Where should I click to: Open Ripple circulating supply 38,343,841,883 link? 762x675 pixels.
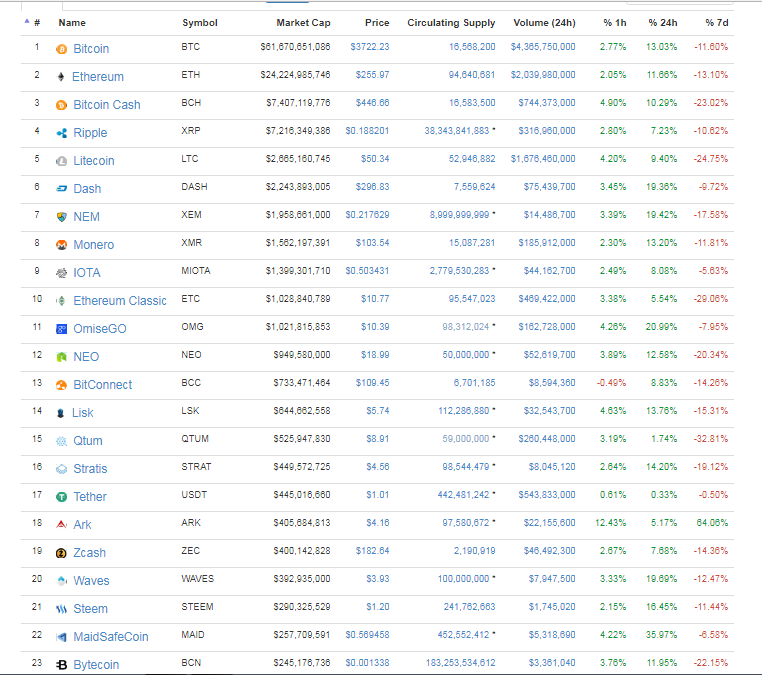tap(457, 131)
